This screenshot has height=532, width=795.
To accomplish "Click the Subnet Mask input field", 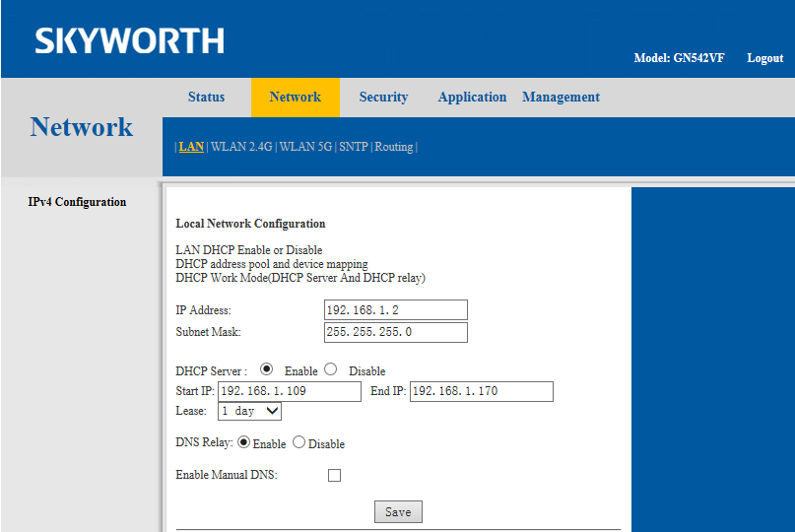I will coord(395,332).
